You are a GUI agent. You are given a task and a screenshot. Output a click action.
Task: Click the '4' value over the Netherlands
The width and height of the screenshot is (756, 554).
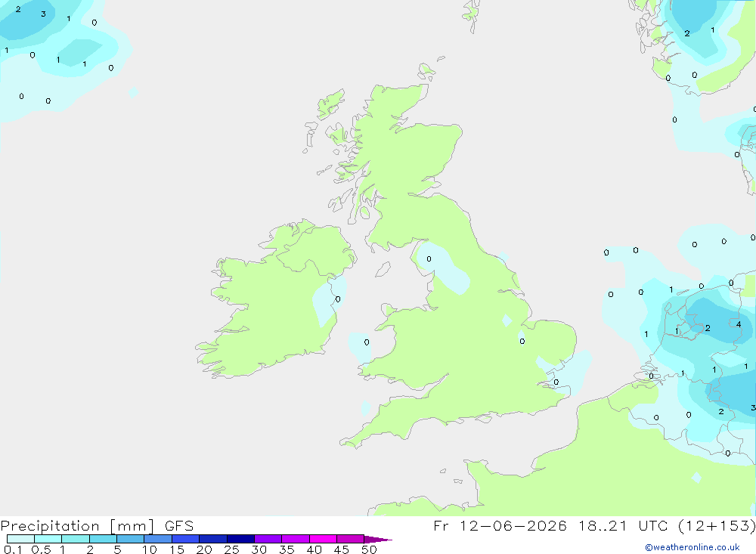click(739, 324)
